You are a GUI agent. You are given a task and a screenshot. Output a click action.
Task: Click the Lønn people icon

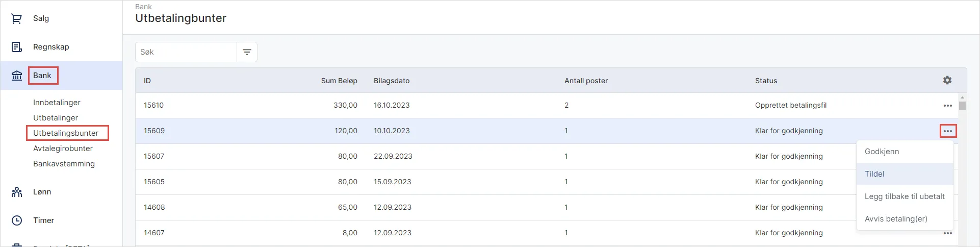(17, 192)
